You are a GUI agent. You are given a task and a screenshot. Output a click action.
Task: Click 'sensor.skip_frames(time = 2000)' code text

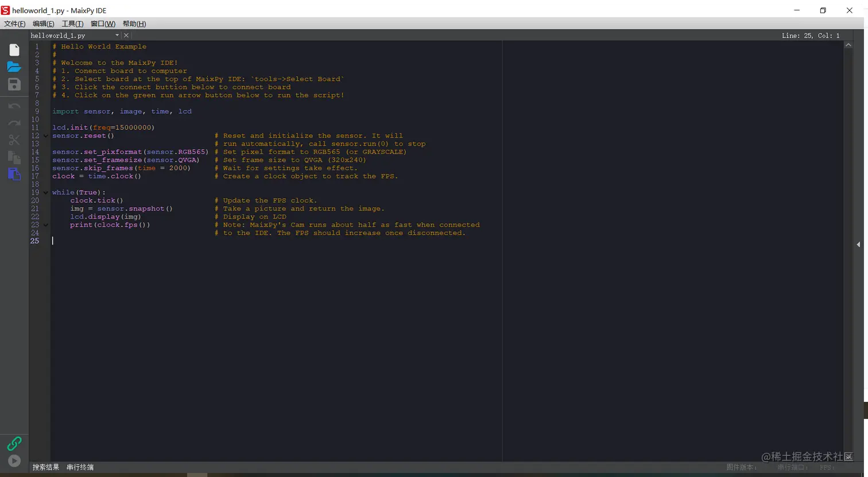(121, 168)
